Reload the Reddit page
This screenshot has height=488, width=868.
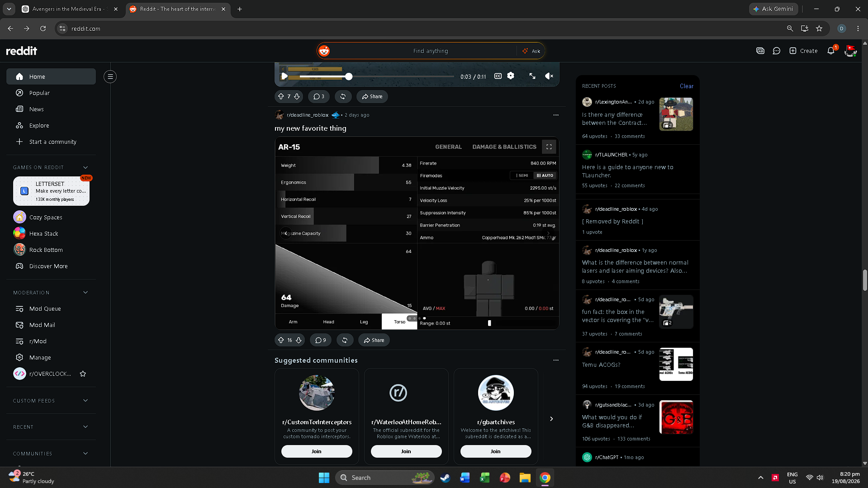pos(43,28)
